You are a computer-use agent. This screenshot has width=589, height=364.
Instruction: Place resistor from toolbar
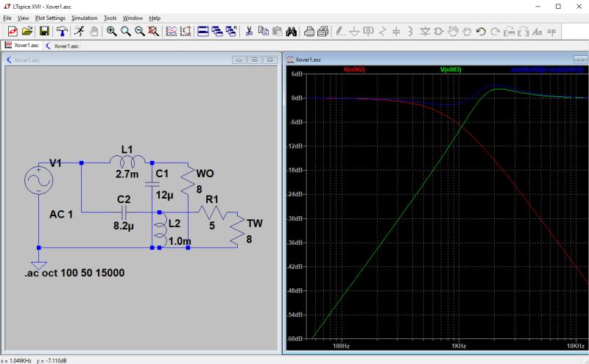[x=382, y=31]
